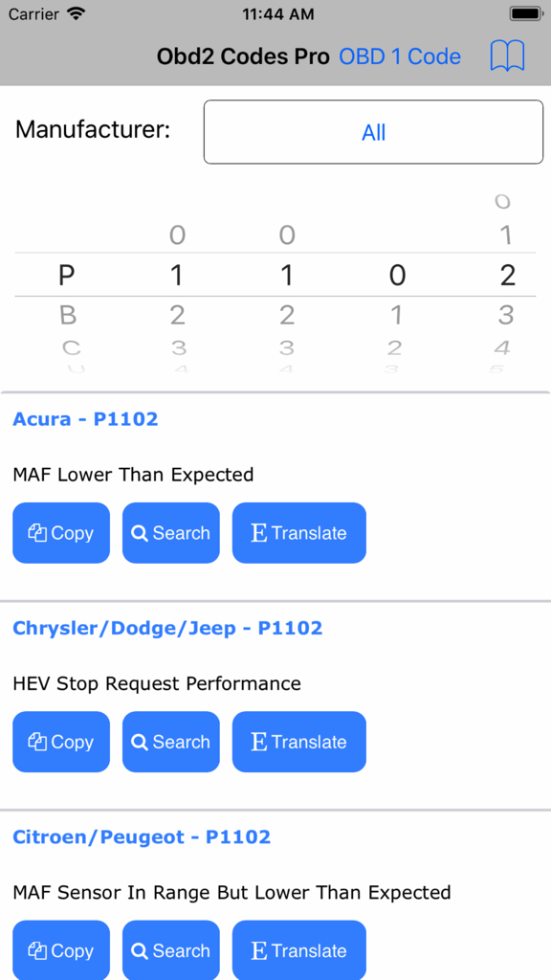The width and height of the screenshot is (551, 980).
Task: Tap the Obd2 Codes Pro title
Action: pos(242,56)
